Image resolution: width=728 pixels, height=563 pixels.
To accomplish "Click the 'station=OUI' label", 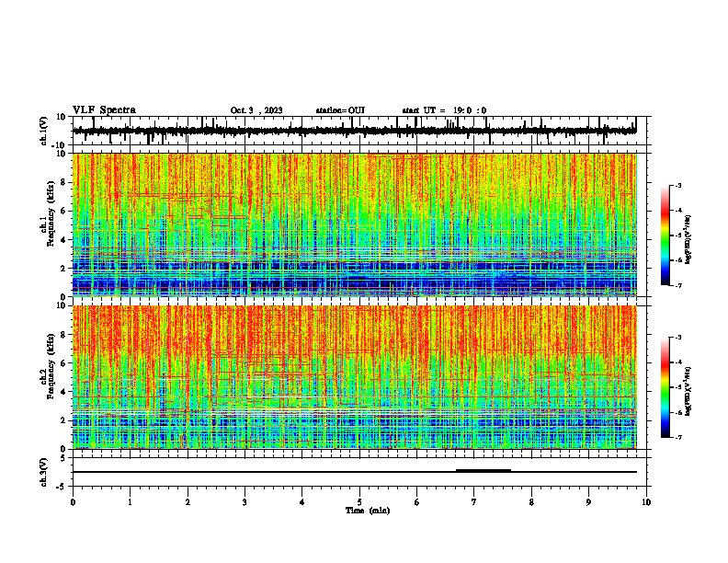I will point(340,110).
